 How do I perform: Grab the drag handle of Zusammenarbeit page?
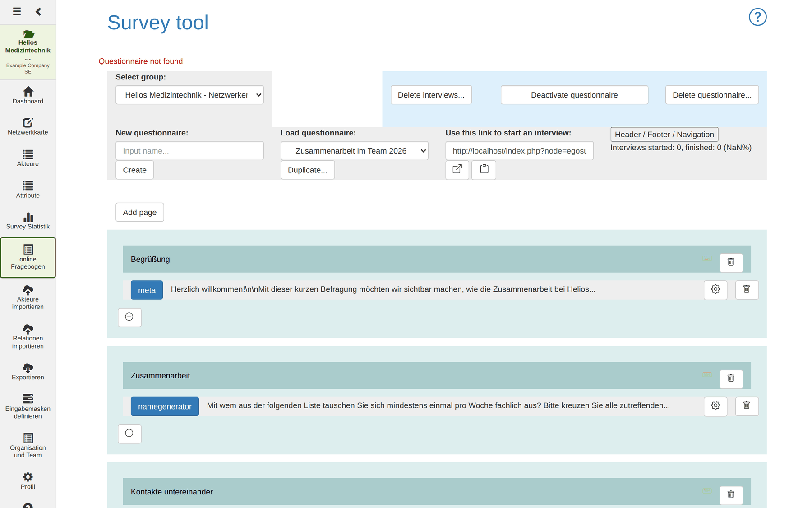pos(707,375)
